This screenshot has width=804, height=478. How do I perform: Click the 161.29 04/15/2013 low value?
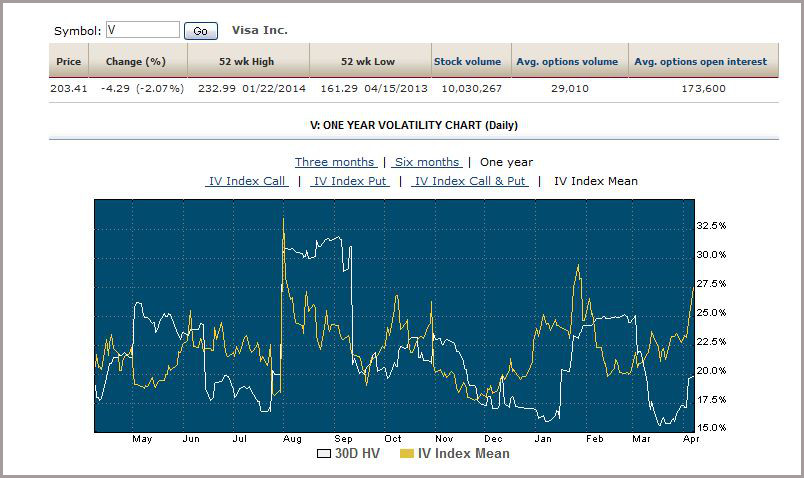tap(374, 88)
